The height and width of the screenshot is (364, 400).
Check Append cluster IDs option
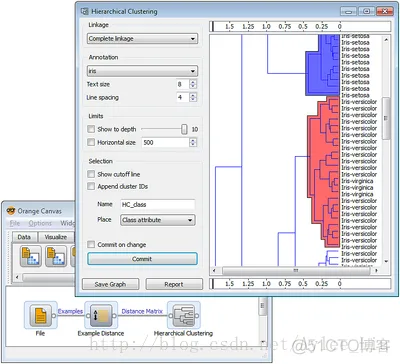click(x=91, y=186)
